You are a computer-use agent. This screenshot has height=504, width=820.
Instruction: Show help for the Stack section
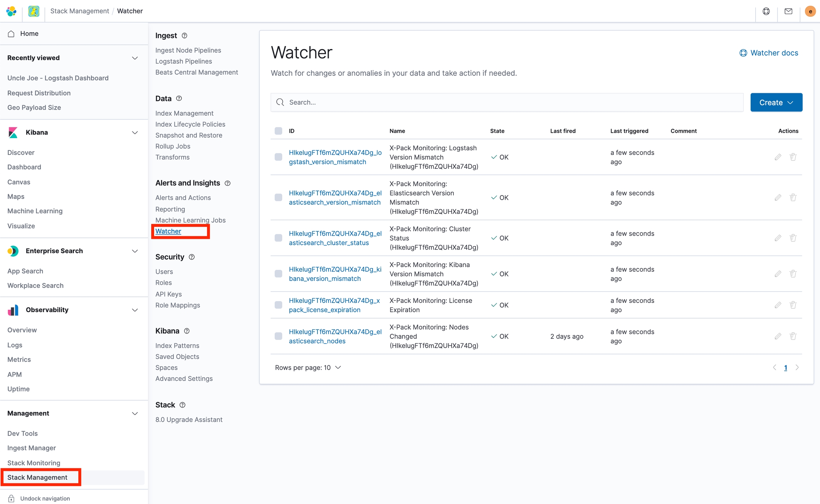click(183, 405)
